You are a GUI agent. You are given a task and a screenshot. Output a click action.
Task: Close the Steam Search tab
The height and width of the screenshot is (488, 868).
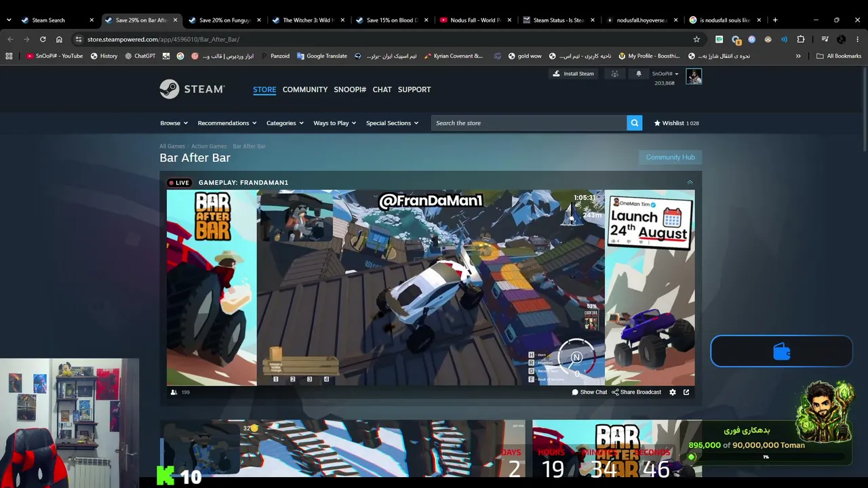coord(92,20)
